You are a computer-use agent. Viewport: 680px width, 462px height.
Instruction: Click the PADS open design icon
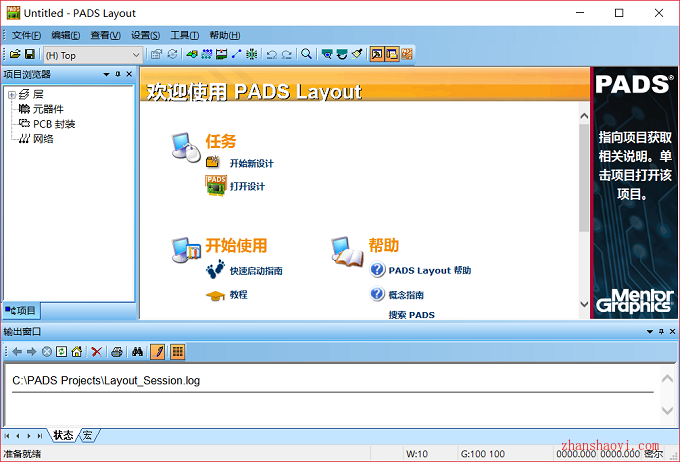point(216,186)
